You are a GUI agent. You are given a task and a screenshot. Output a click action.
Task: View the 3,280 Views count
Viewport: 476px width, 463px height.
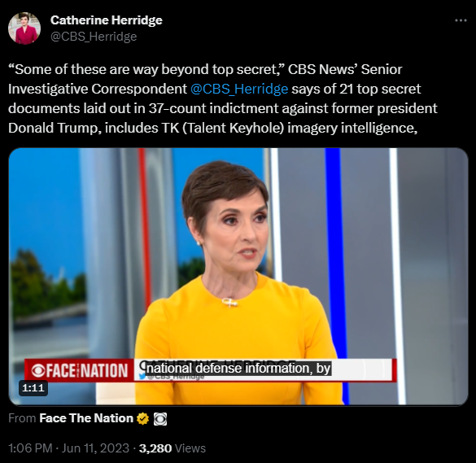tap(155, 448)
